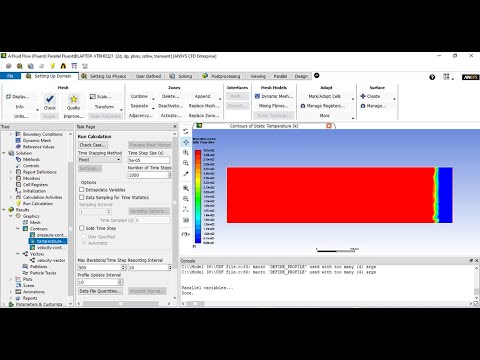Open the Time Stepping Method dropdown

(100, 160)
